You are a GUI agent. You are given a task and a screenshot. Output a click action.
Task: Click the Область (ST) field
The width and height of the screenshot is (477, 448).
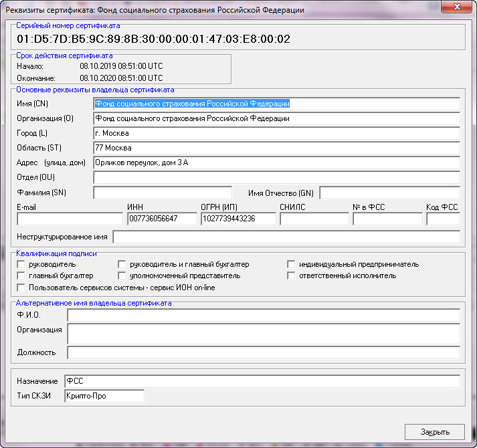(276, 148)
